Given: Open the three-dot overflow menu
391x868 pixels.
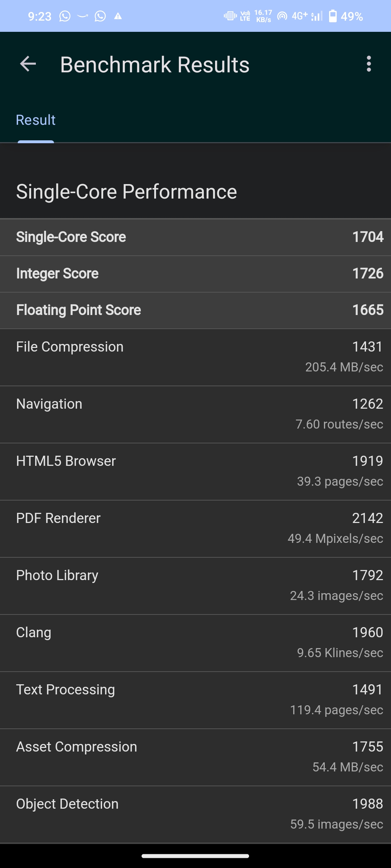Looking at the screenshot, I should click(369, 64).
